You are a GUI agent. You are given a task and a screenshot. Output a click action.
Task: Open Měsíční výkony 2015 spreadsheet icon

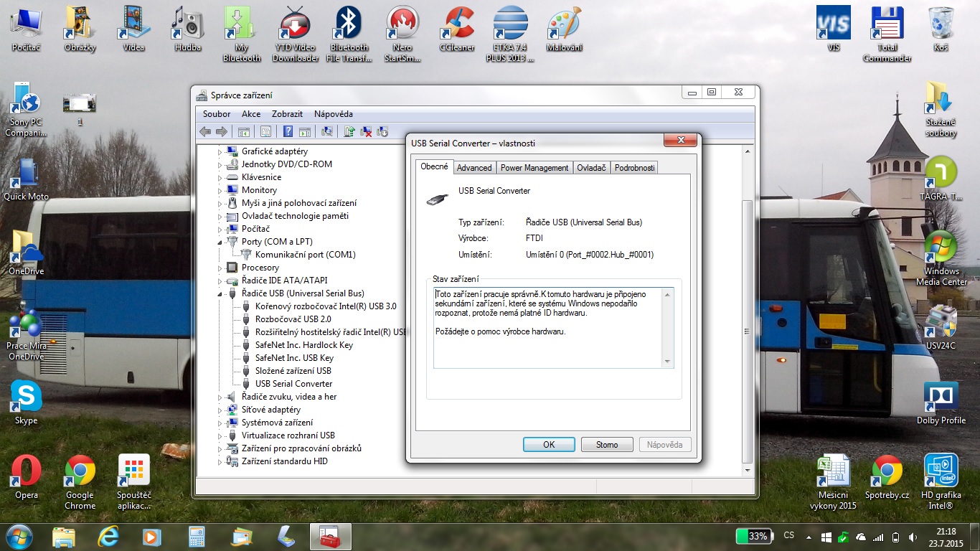pyautogui.click(x=834, y=482)
